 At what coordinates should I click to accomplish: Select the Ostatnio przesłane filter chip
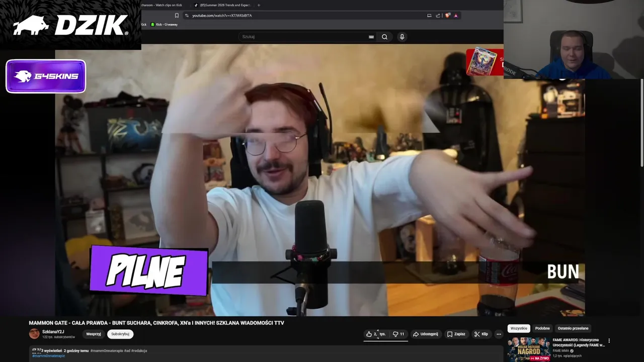point(573,328)
